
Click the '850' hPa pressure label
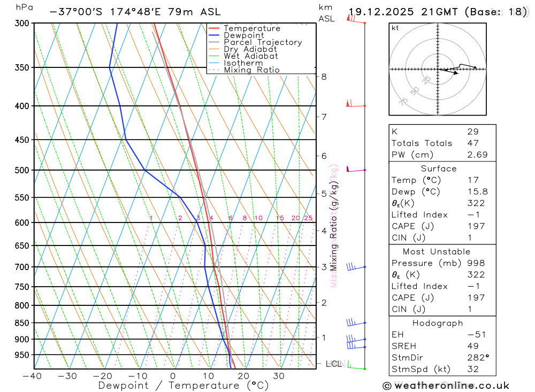pyautogui.click(x=22, y=322)
